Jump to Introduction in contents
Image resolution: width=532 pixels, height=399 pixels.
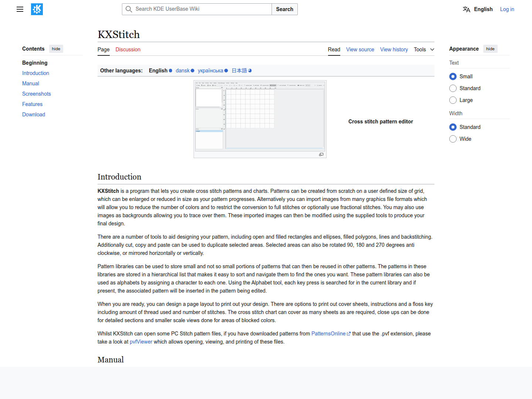[35, 73]
